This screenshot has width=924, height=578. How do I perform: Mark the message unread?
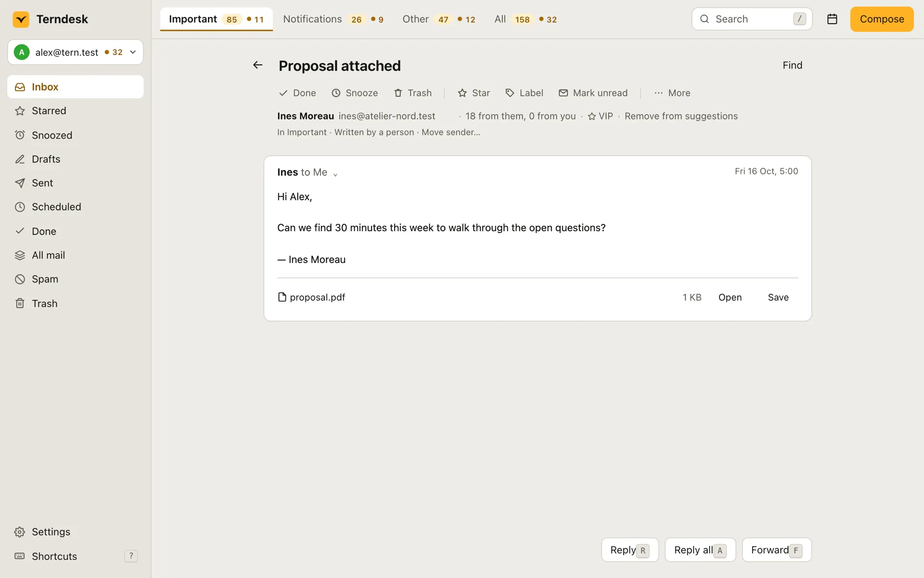click(593, 93)
